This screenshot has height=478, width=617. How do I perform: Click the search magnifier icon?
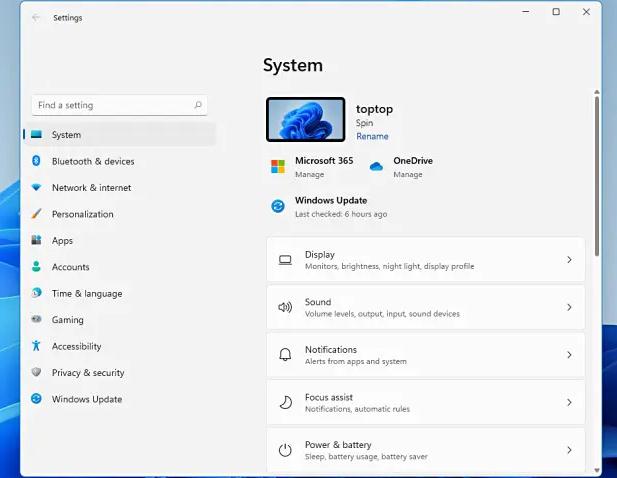tap(198, 105)
